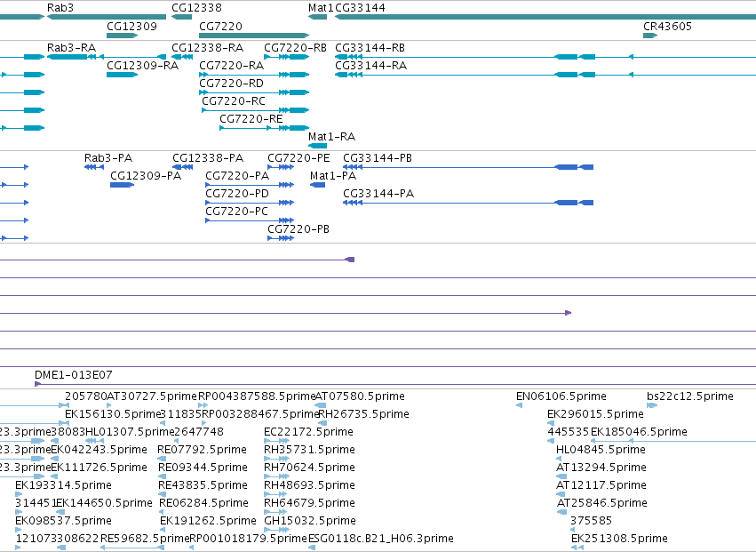Select the Rab3 gene label
756x552 pixels.
tap(60, 8)
